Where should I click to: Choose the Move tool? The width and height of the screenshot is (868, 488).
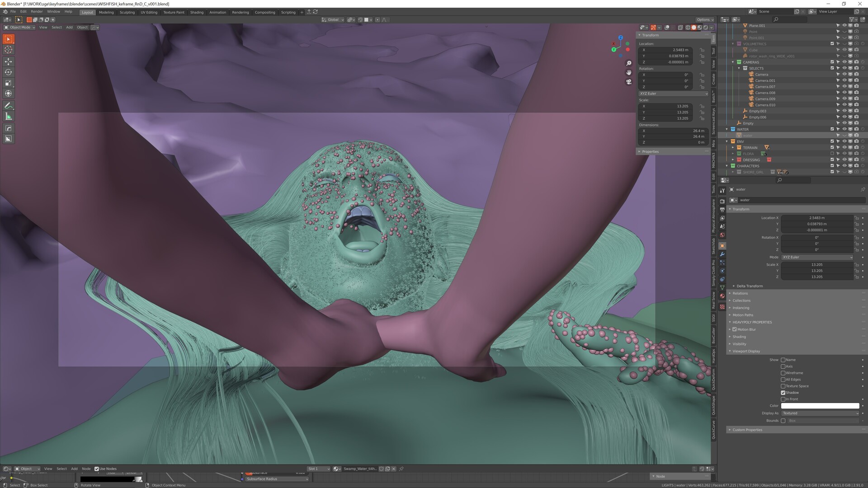point(8,61)
